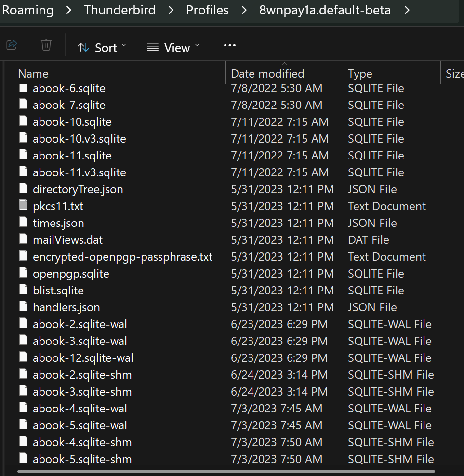Click the Delete trash can icon
Image resolution: width=464 pixels, height=476 pixels.
coord(46,45)
